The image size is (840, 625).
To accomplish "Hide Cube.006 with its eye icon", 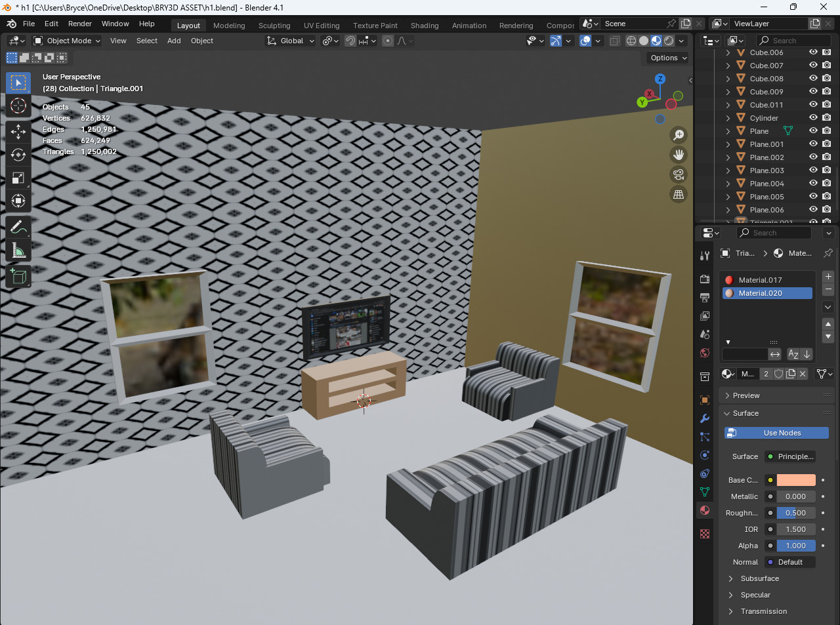I will (x=813, y=52).
